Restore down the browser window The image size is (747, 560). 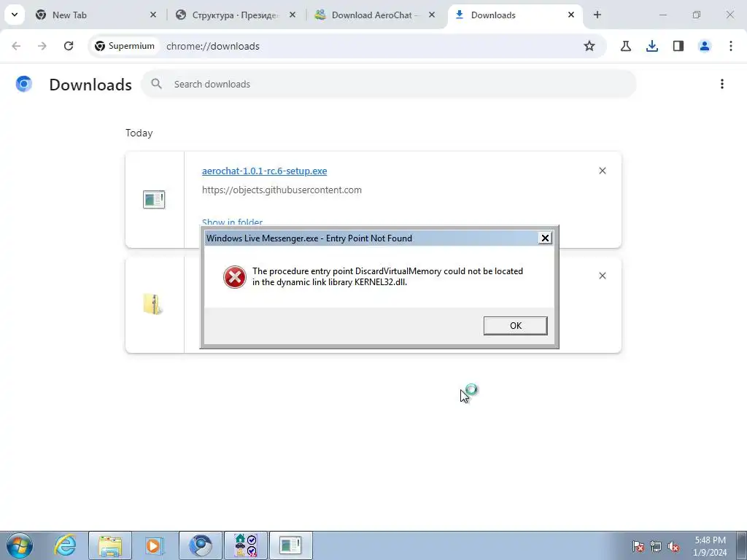click(697, 15)
